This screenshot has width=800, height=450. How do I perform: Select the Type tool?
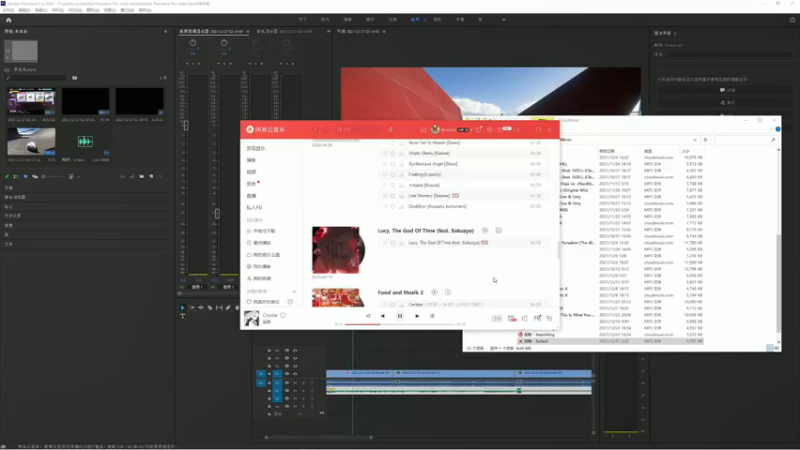point(182,316)
